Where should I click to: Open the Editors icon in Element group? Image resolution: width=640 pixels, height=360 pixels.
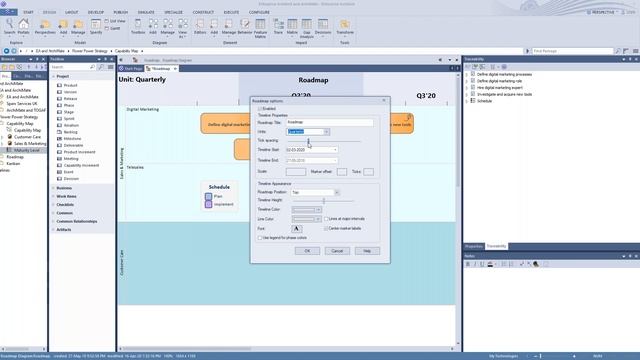pyautogui.click(x=200, y=27)
